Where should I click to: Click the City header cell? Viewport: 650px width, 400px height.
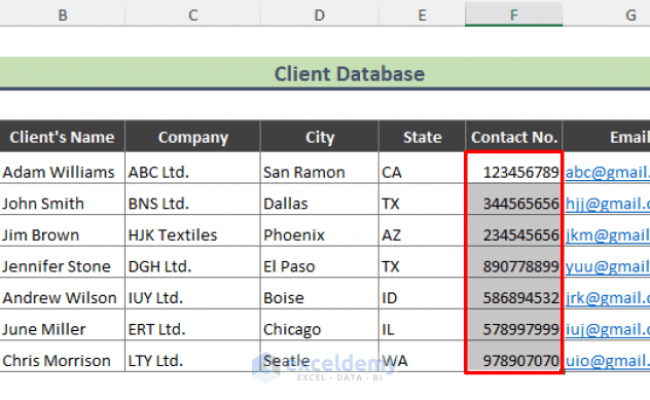(319, 137)
